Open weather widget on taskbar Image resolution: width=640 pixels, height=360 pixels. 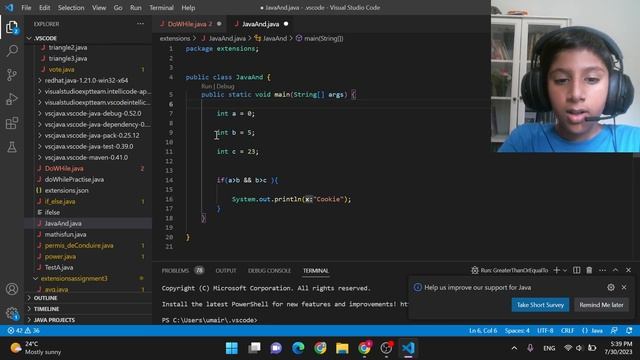point(36,348)
